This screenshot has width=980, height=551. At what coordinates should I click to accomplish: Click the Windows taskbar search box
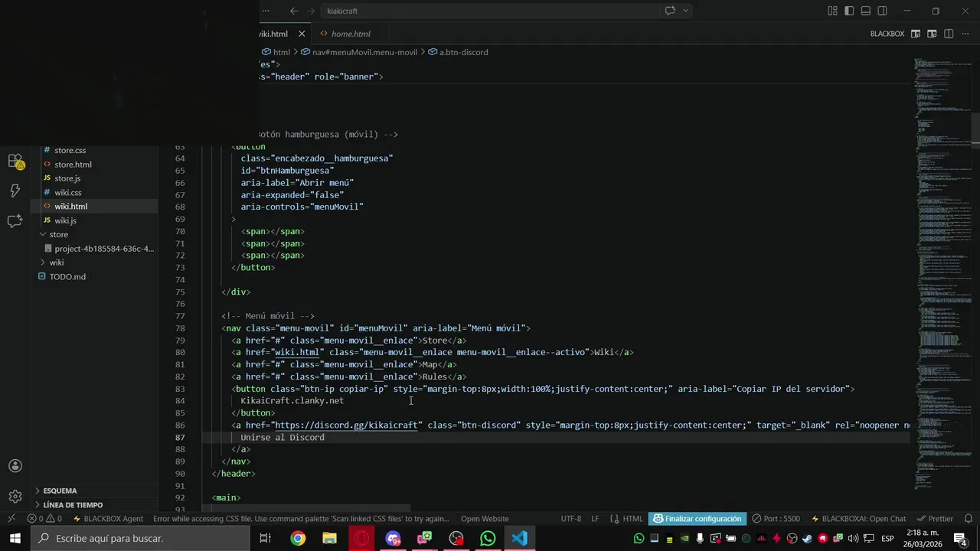coord(140,539)
